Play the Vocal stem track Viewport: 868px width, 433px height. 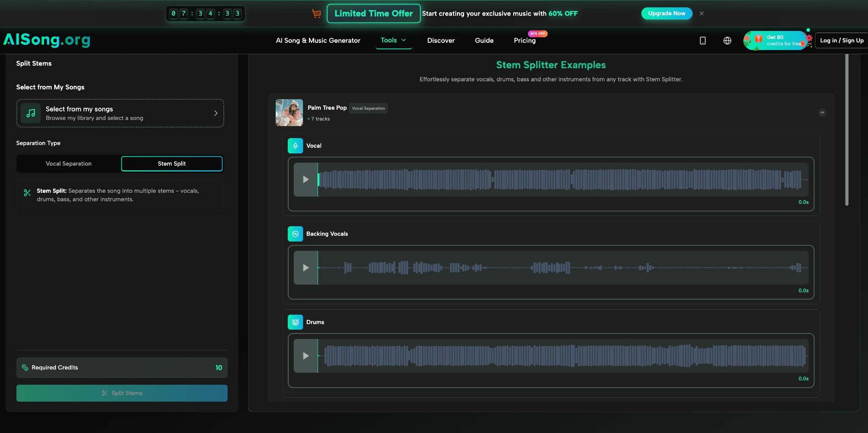[306, 180]
